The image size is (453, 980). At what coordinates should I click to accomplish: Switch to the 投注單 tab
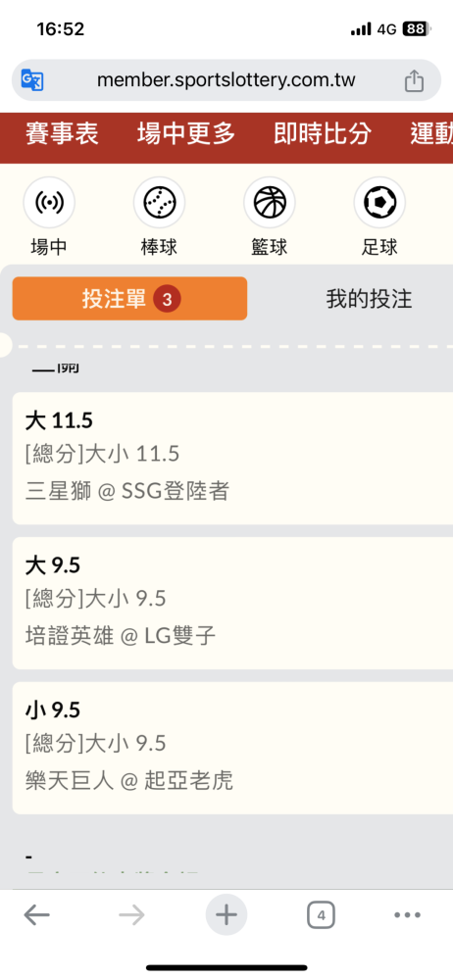(129, 299)
